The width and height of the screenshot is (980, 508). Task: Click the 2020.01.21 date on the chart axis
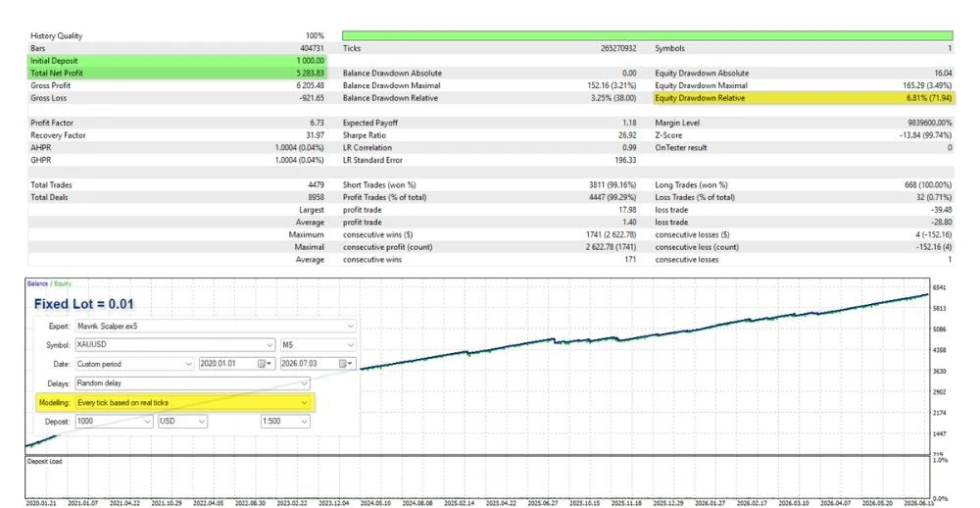coord(41,503)
